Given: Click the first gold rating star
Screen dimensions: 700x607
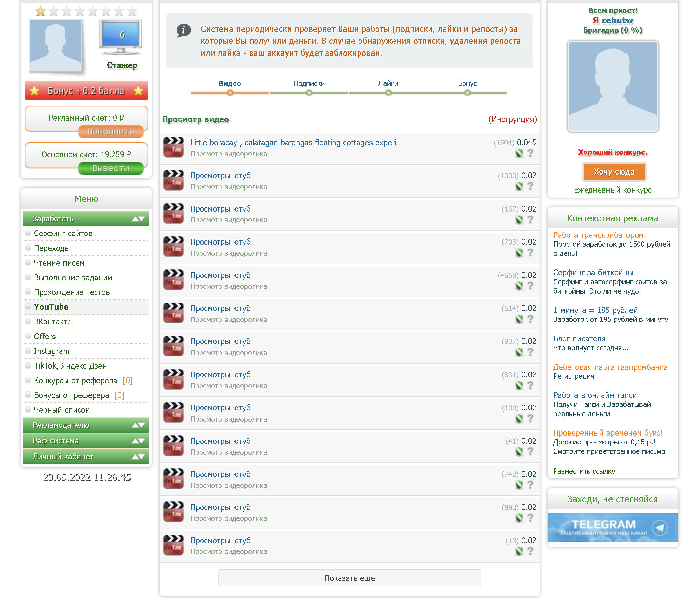Looking at the screenshot, I should pyautogui.click(x=41, y=11).
